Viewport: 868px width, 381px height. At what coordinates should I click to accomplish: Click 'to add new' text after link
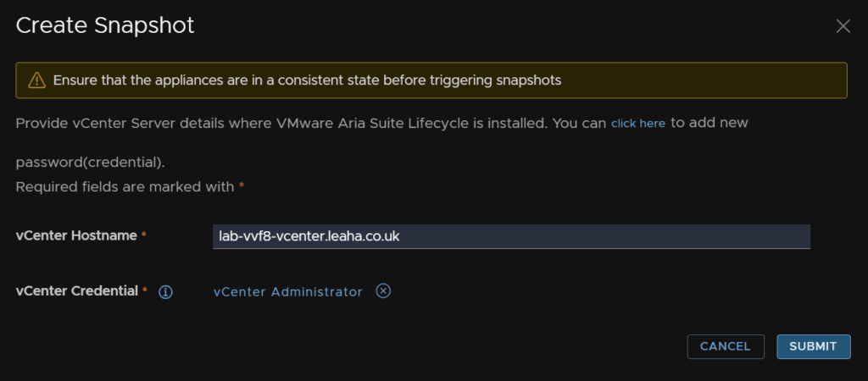pos(709,123)
